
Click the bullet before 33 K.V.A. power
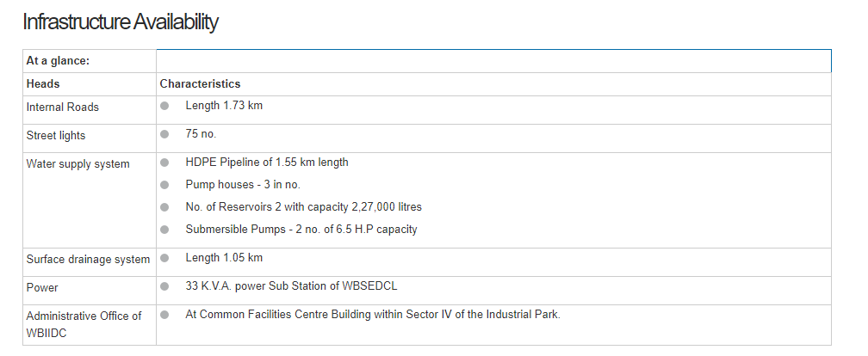(x=164, y=286)
